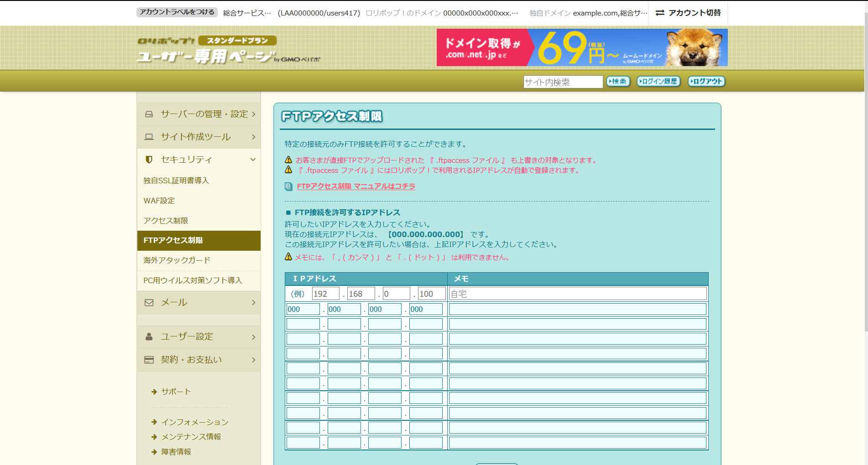Click the user icon beside ユーザー設定
Viewport: 868px width, 465px height.
click(149, 337)
